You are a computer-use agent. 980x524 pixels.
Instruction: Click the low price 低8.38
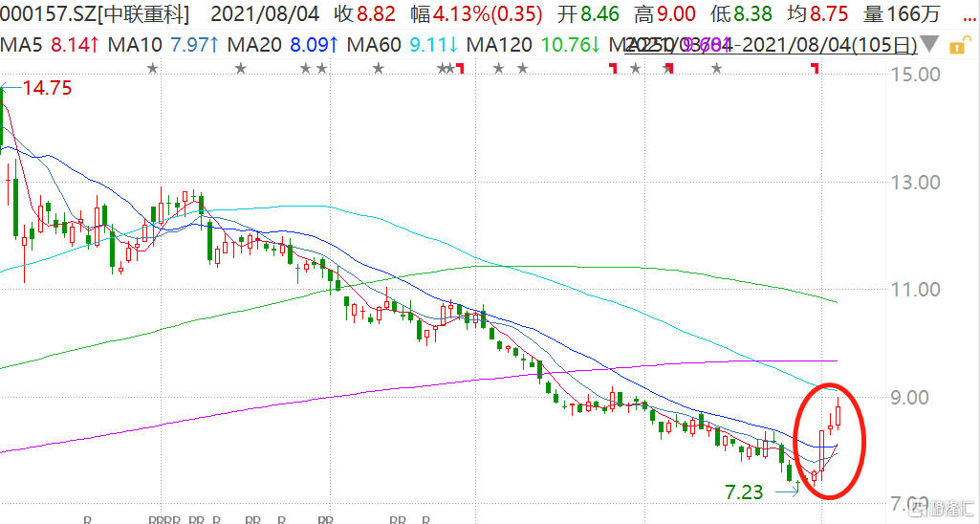[x=741, y=13]
